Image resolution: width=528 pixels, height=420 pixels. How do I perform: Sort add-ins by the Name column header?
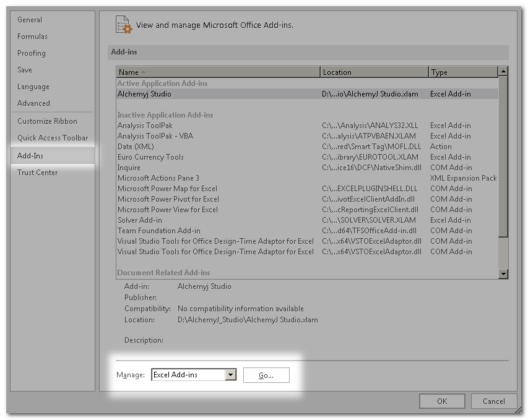(x=218, y=72)
